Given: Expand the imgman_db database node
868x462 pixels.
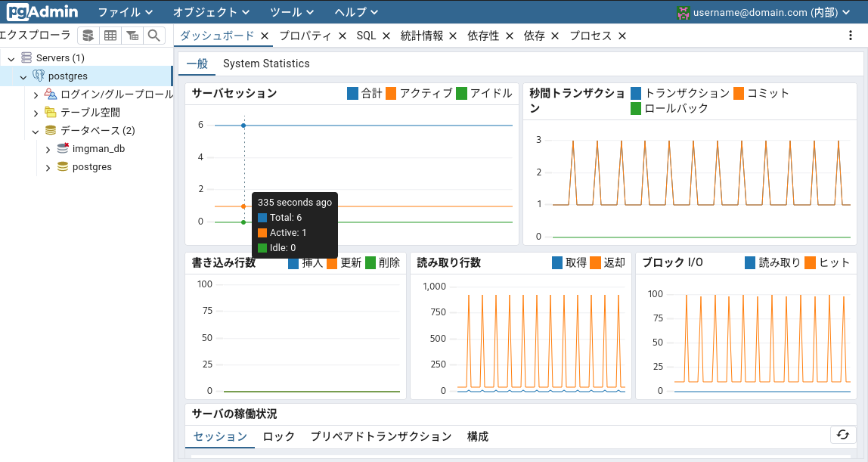Looking at the screenshot, I should point(48,149).
